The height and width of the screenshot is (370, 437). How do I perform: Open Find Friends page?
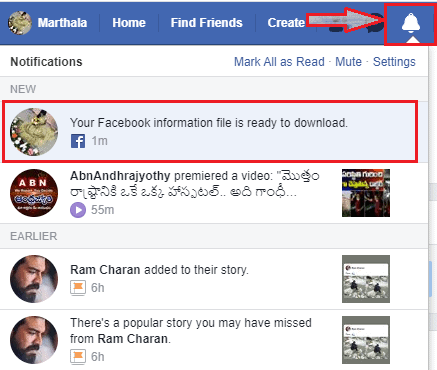pos(207,23)
